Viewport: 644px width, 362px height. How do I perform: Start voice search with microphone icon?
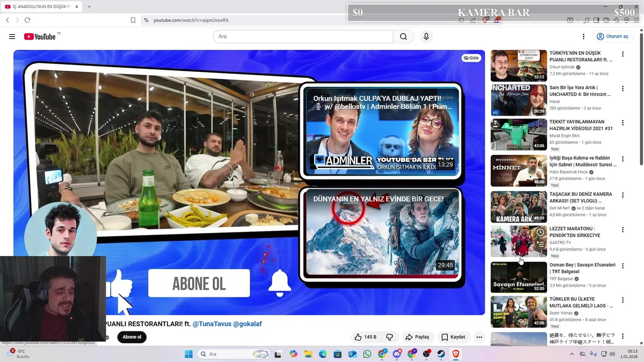[x=426, y=37]
